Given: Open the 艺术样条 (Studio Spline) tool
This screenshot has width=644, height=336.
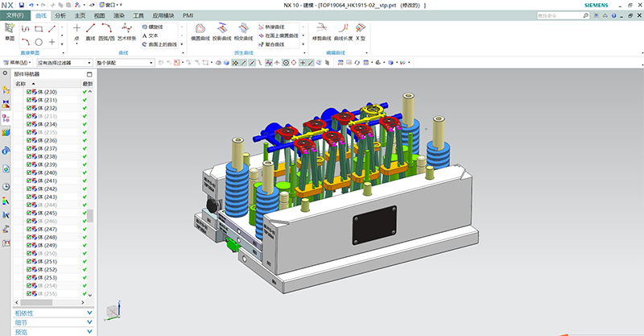Looking at the screenshot, I should point(126,32).
